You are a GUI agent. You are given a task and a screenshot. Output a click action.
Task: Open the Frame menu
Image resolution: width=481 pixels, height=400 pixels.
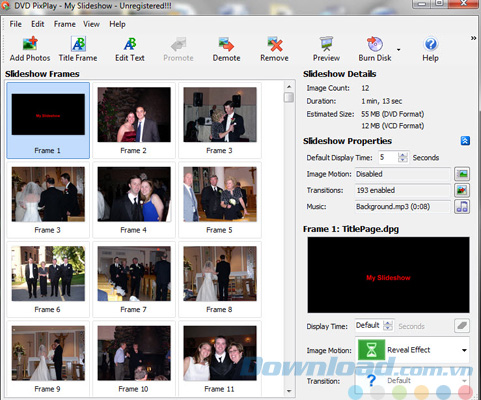pos(65,24)
